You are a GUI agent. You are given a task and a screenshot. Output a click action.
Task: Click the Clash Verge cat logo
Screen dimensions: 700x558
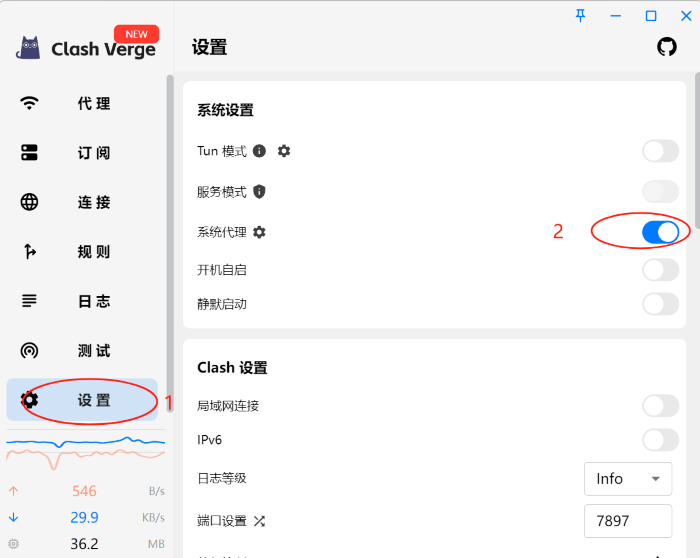(29, 48)
